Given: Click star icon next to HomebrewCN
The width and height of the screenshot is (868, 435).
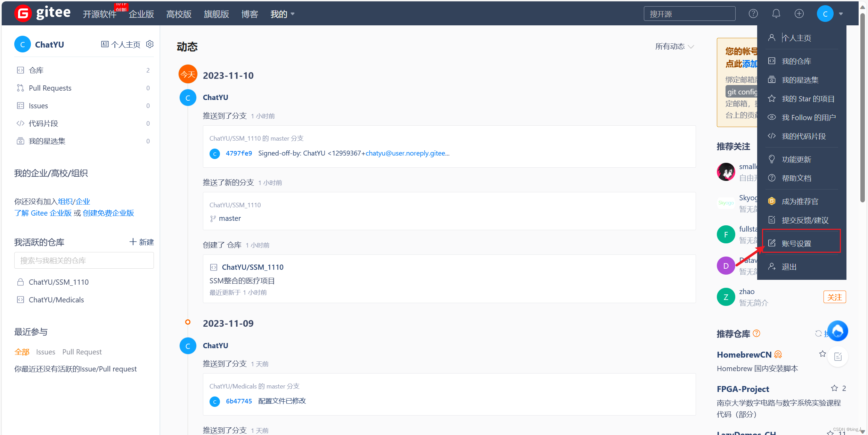Looking at the screenshot, I should click(822, 354).
